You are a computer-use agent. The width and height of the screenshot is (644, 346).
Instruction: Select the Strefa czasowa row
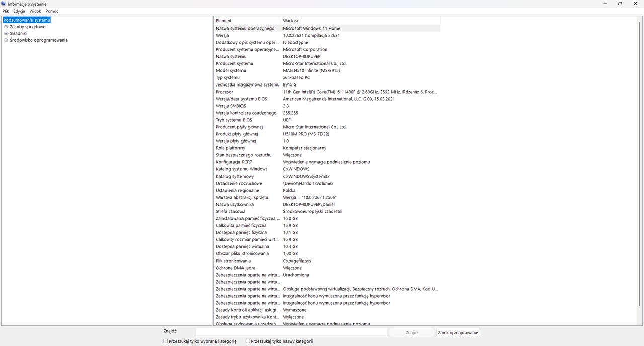pos(327,212)
